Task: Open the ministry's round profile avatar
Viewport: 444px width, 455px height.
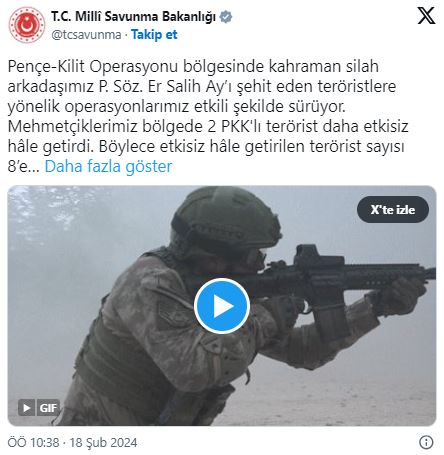Action: pos(27,25)
